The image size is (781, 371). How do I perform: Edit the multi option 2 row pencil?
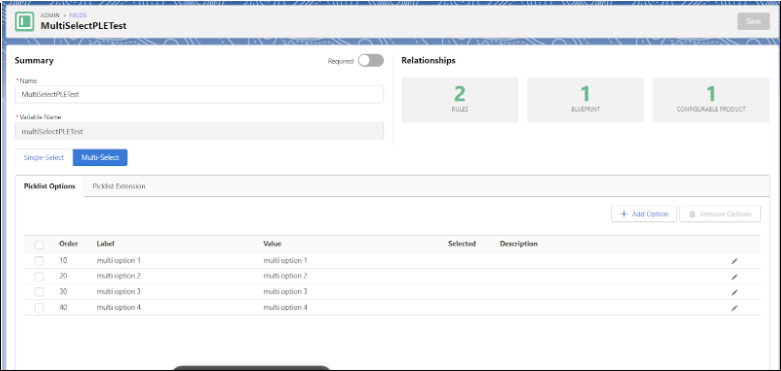pos(734,276)
